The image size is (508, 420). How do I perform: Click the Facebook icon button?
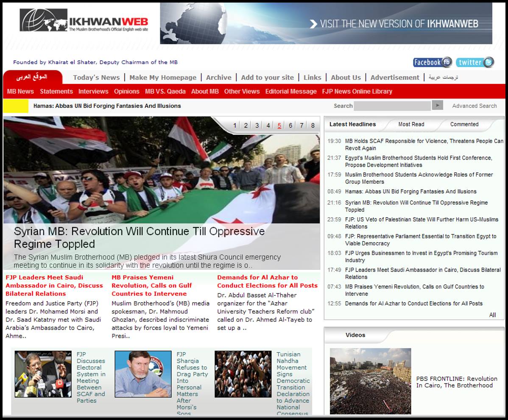click(x=432, y=62)
